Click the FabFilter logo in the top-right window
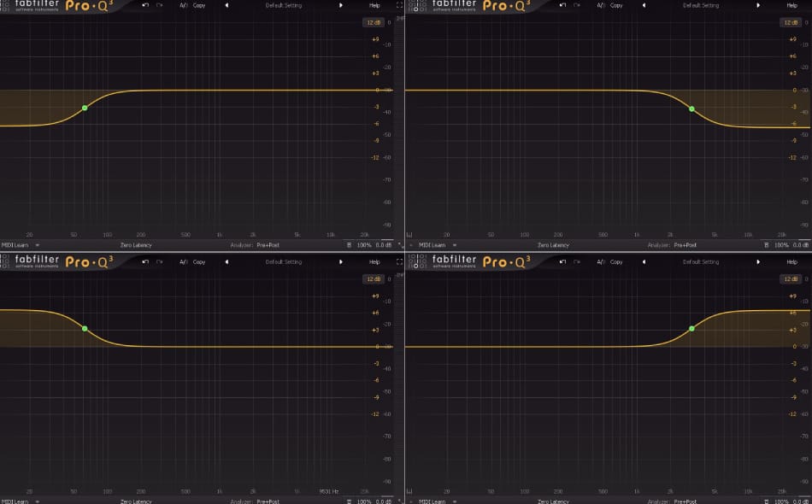812x504 pixels. pos(455,5)
